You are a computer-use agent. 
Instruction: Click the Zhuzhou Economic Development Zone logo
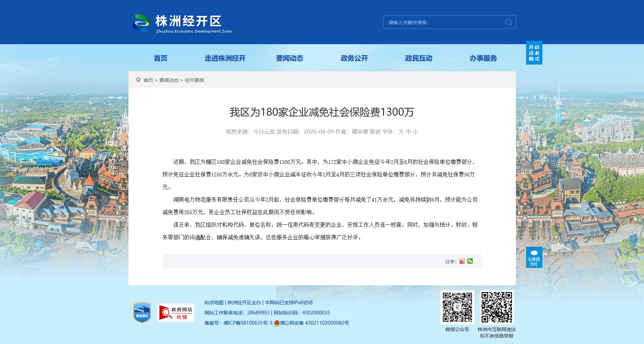[182, 23]
